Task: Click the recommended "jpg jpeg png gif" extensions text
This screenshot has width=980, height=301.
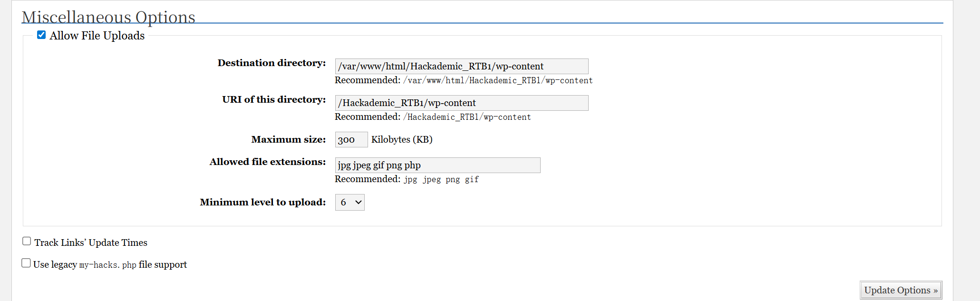Action: pyautogui.click(x=441, y=179)
